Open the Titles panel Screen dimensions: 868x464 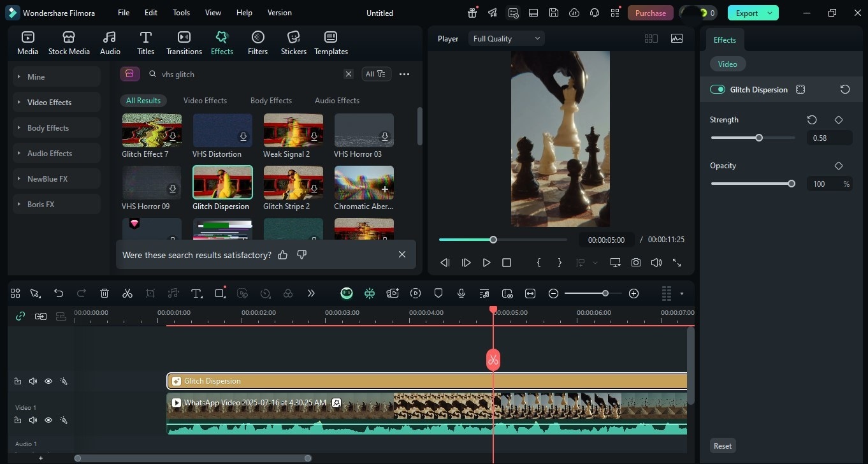145,43
